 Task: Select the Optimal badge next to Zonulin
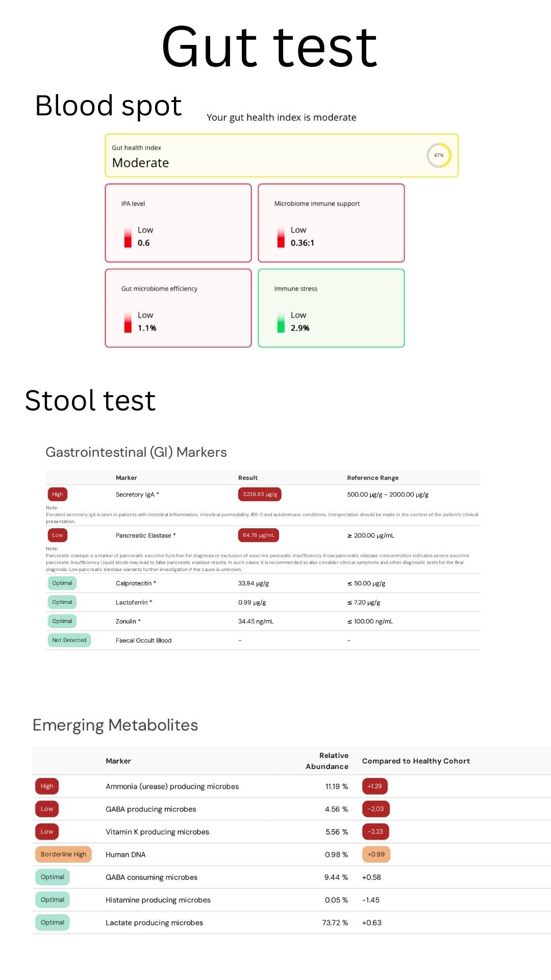(x=62, y=621)
